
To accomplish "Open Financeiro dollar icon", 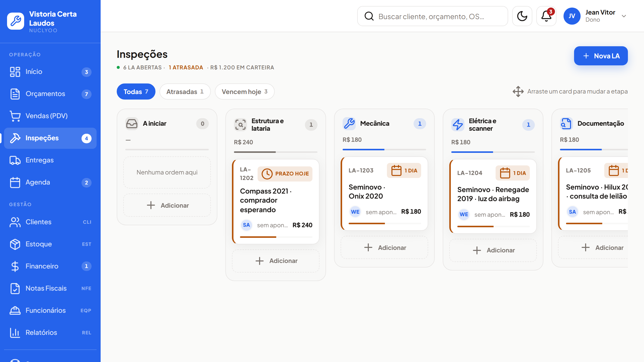I will click(x=15, y=266).
